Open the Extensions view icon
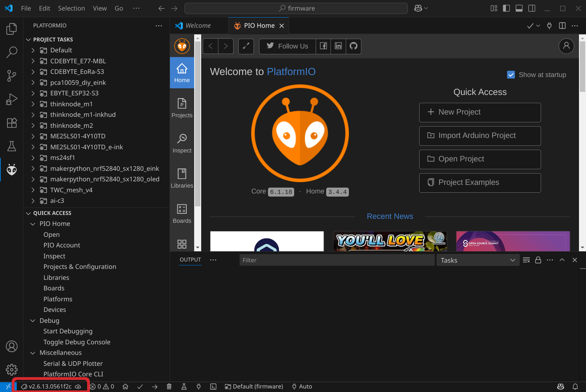586x392 pixels. 12,123
